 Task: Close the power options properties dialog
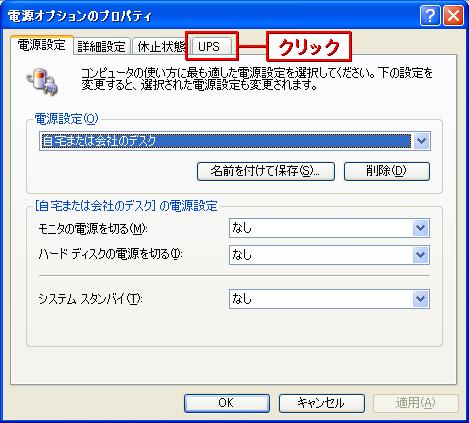[x=454, y=16]
